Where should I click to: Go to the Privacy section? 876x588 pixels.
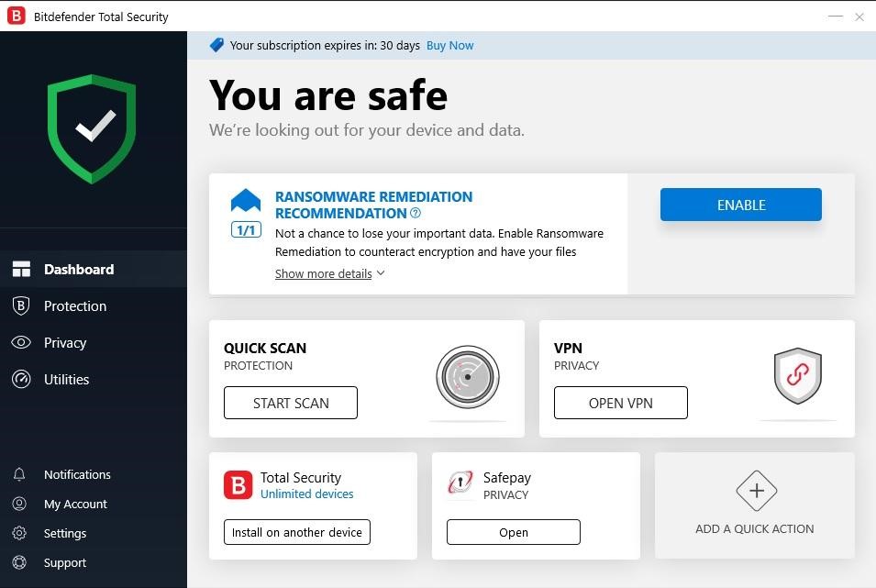(x=94, y=343)
